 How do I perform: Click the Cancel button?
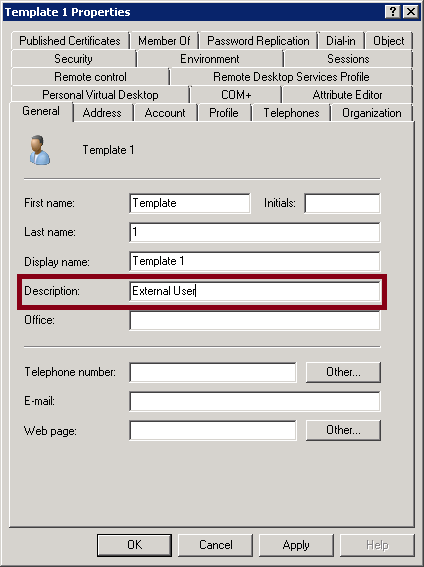click(x=215, y=545)
